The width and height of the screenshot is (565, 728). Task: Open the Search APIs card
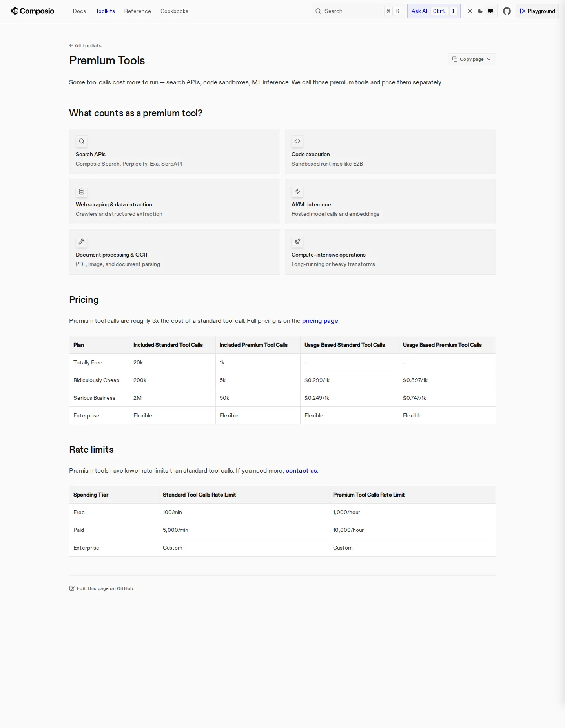click(175, 151)
